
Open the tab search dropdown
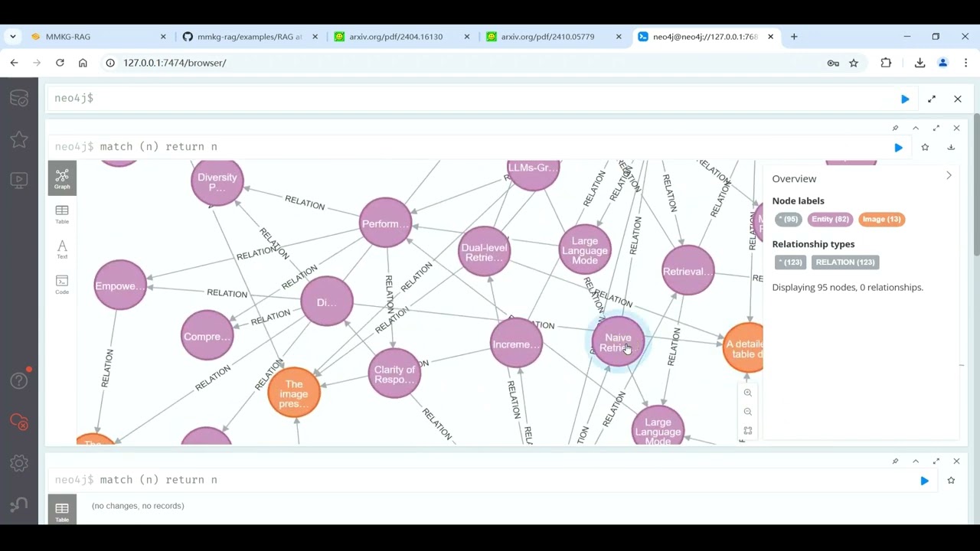(x=13, y=37)
